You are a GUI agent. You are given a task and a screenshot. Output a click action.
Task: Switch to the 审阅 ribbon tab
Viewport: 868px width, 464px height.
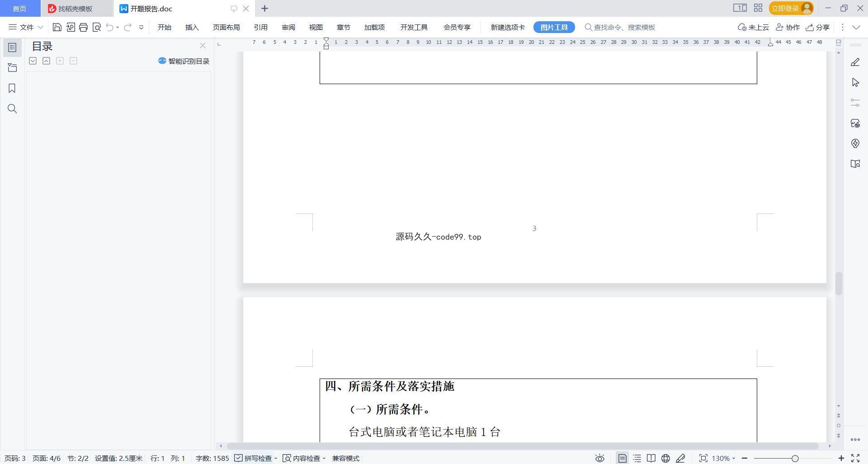click(288, 27)
